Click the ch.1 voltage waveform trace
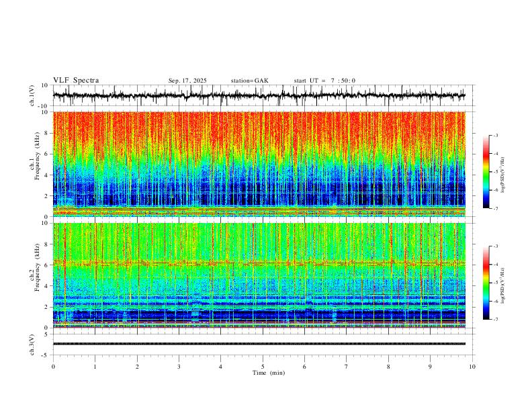Screen dimensions: 532x411 (x=259, y=95)
